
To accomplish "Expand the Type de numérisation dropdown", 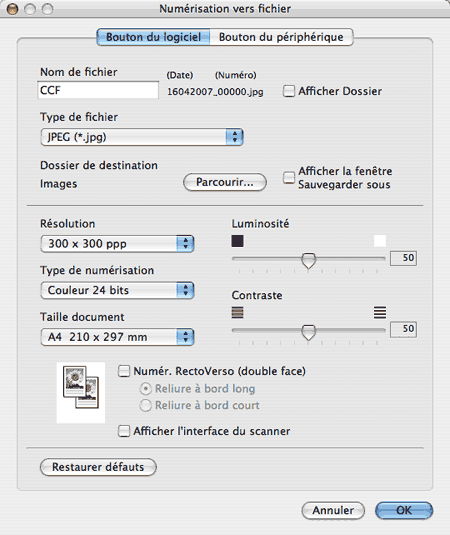I will pos(117,290).
